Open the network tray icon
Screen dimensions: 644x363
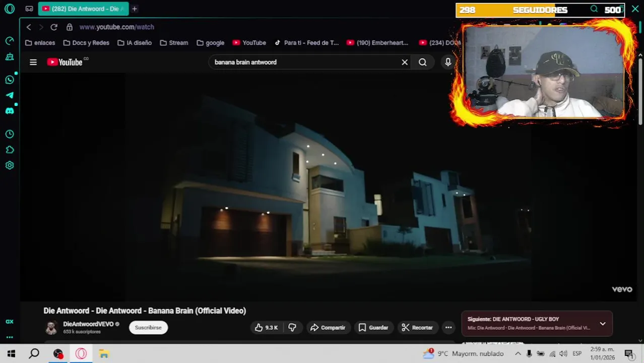click(552, 354)
